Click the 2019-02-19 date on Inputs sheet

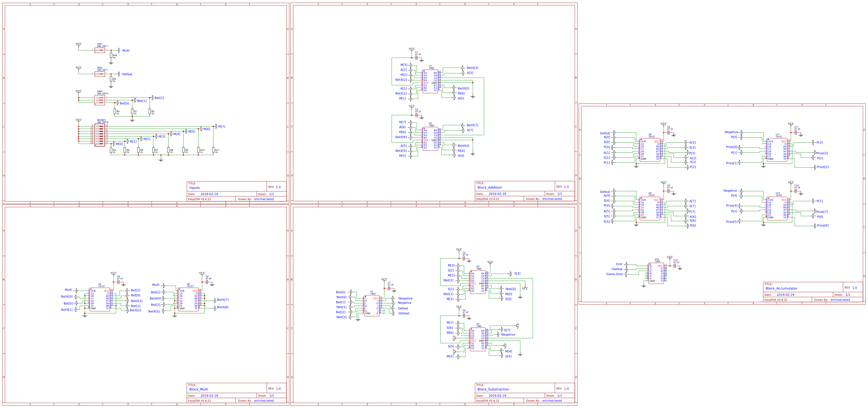tap(209, 194)
